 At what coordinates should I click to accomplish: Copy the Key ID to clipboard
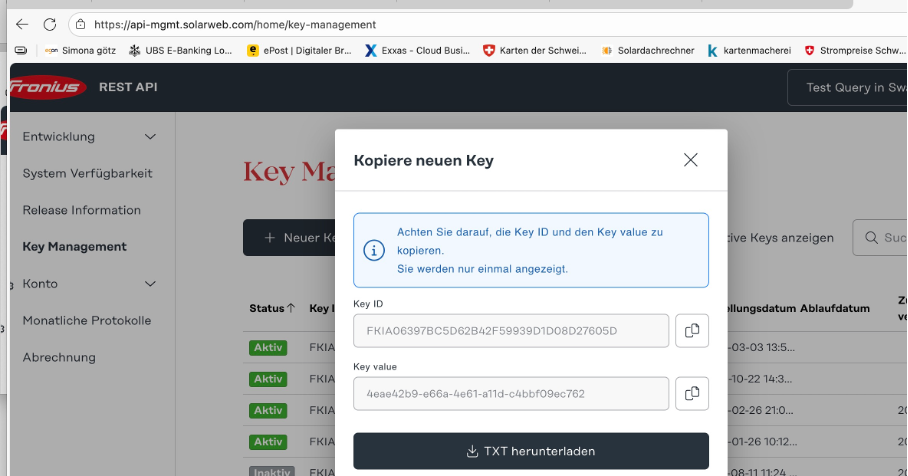click(691, 331)
